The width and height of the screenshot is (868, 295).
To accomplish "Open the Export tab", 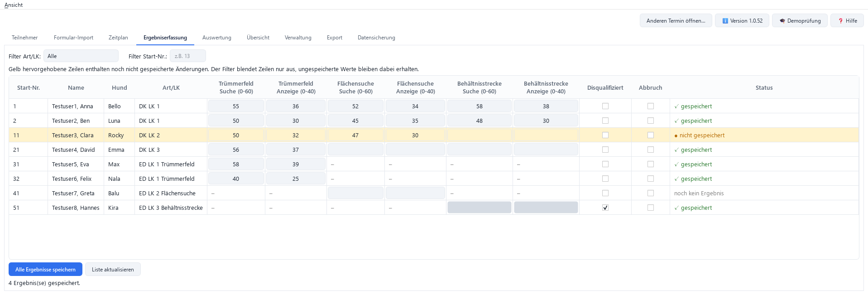I will tap(335, 38).
